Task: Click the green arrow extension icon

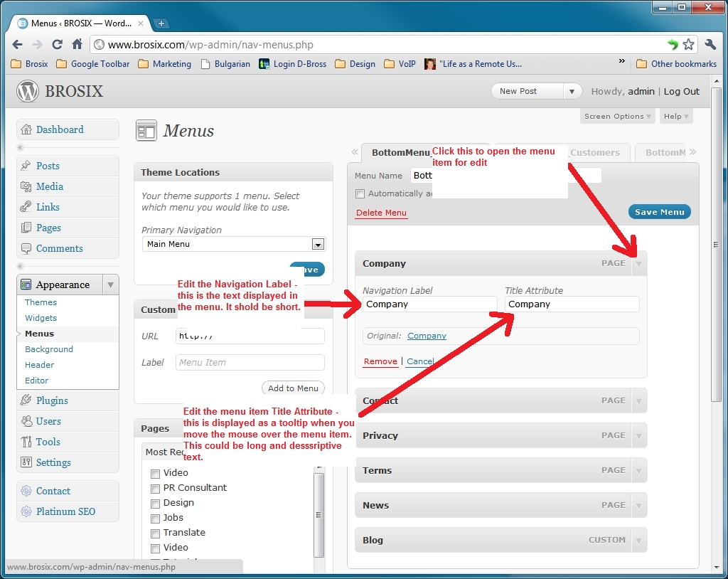Action: pyautogui.click(x=673, y=45)
